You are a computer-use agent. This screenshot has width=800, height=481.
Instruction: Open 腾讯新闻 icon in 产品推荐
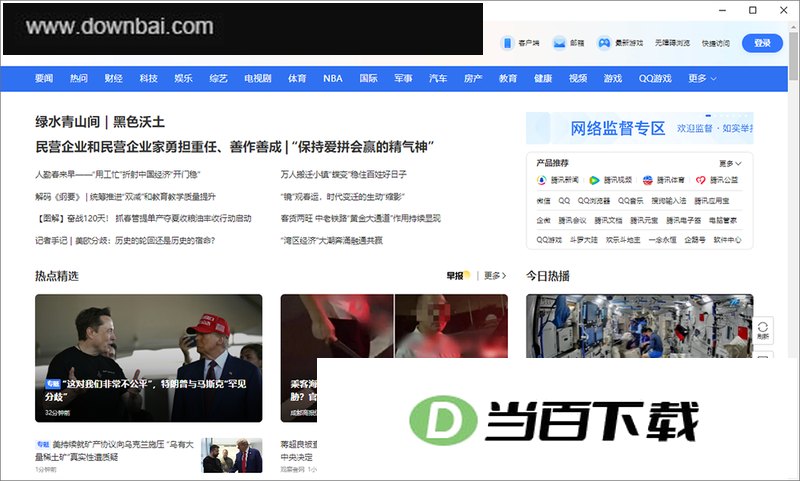[x=541, y=180]
